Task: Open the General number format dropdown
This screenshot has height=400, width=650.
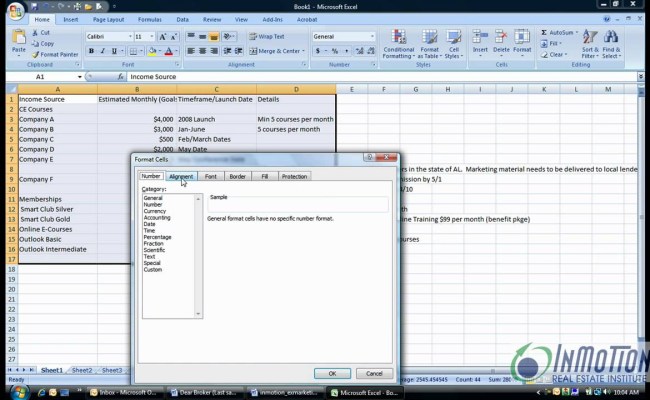Action: 372,36
